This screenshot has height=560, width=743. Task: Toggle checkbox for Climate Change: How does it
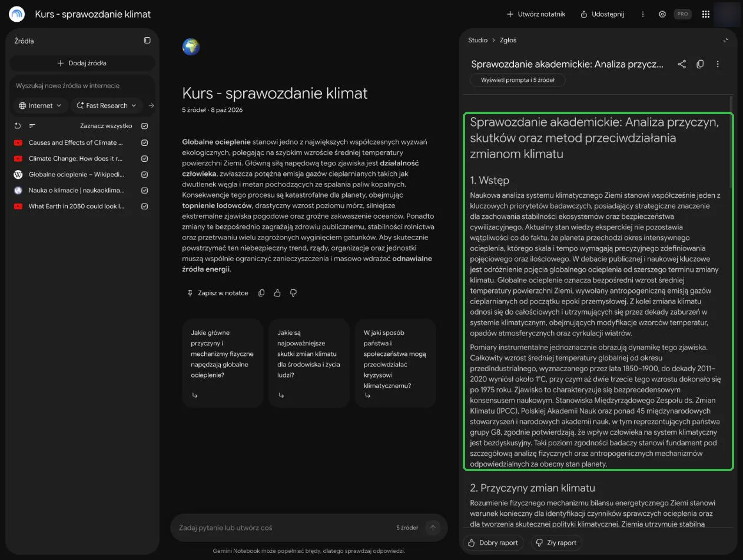145,158
